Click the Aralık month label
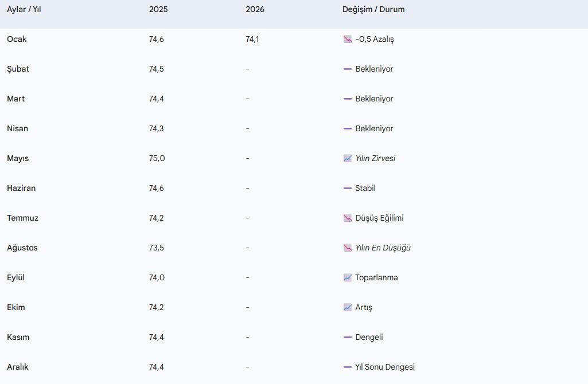The width and height of the screenshot is (588, 384). tap(18, 367)
